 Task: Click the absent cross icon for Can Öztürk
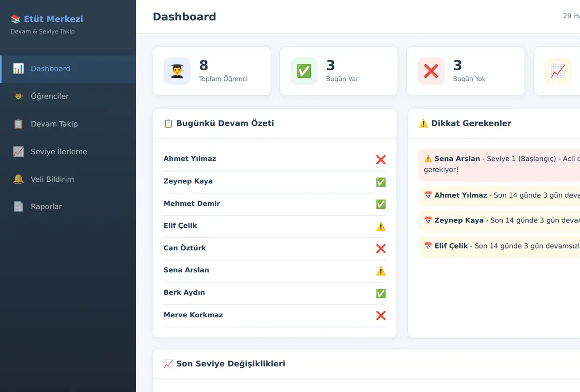tap(381, 248)
